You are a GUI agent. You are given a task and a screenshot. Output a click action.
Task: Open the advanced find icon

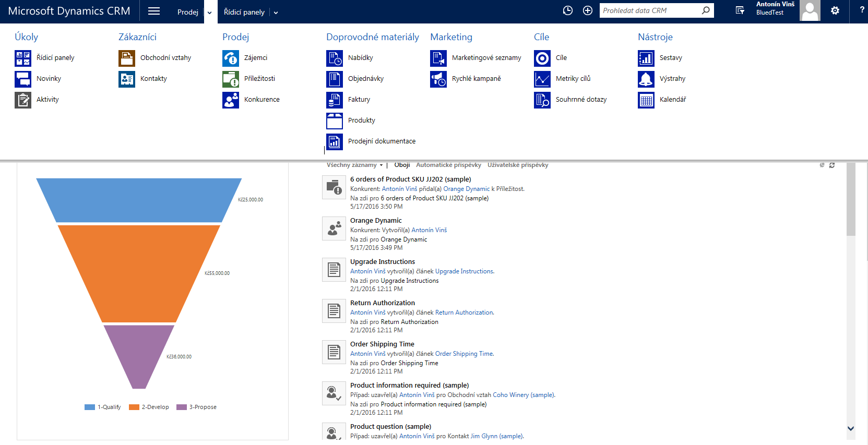click(x=740, y=10)
